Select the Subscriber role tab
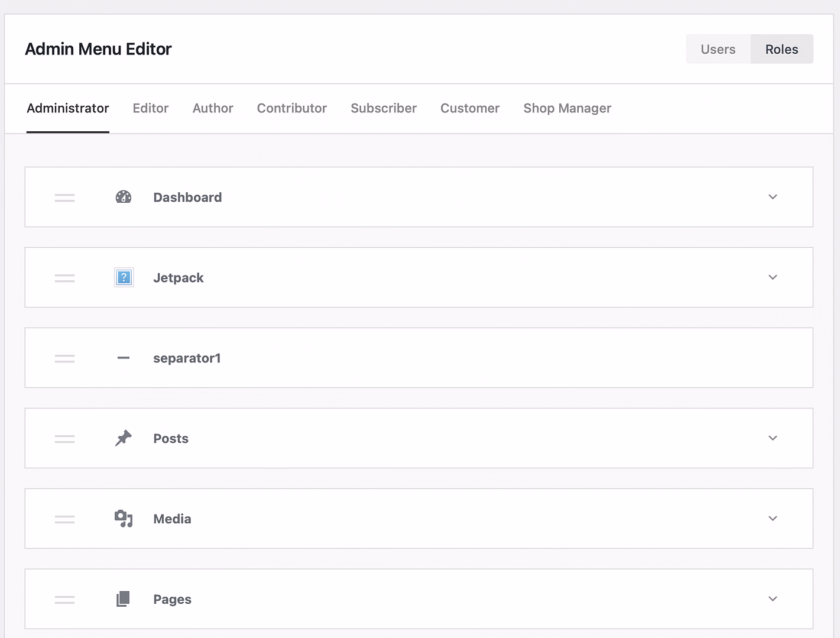840x638 pixels. (x=384, y=108)
